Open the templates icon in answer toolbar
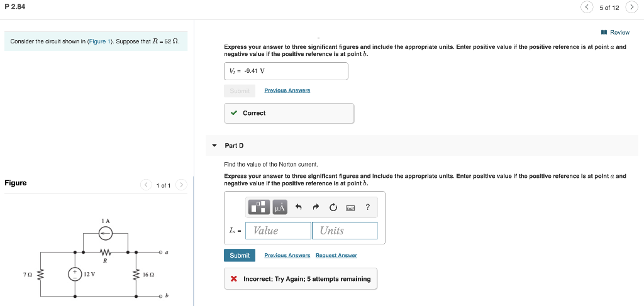 (260, 207)
